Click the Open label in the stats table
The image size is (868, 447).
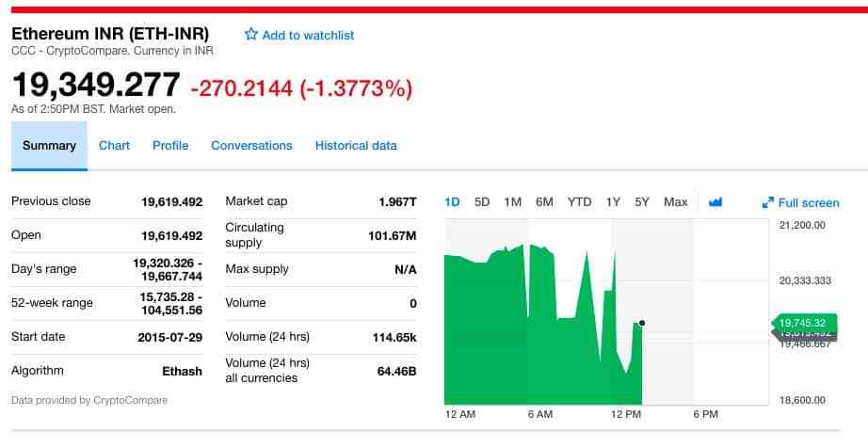click(x=26, y=235)
